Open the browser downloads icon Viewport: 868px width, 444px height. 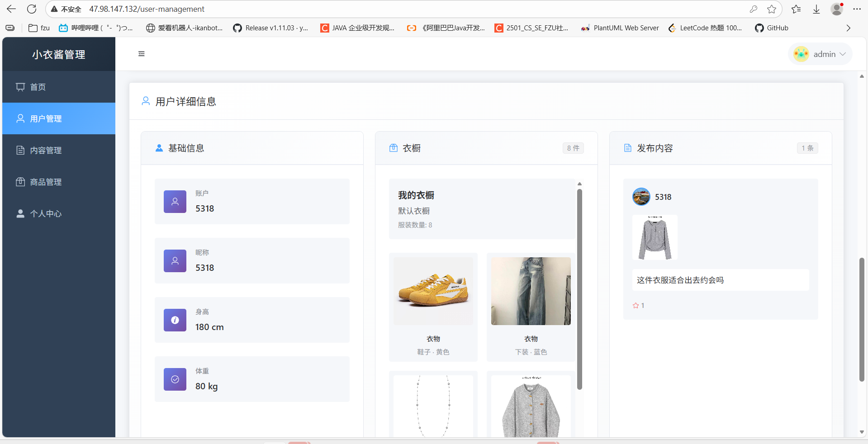(x=816, y=9)
